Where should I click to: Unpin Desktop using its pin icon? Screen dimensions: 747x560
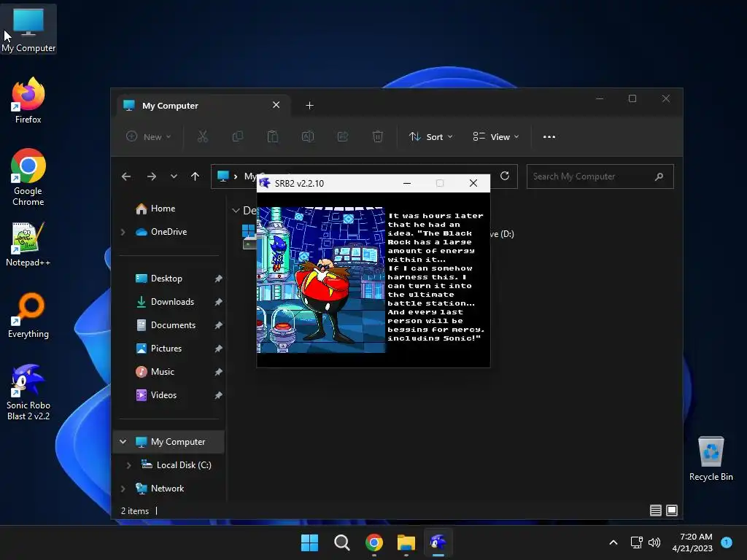[218, 279]
